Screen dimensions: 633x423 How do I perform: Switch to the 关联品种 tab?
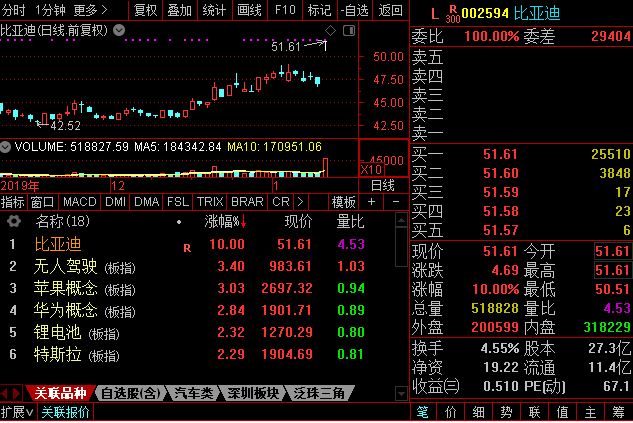pos(60,393)
